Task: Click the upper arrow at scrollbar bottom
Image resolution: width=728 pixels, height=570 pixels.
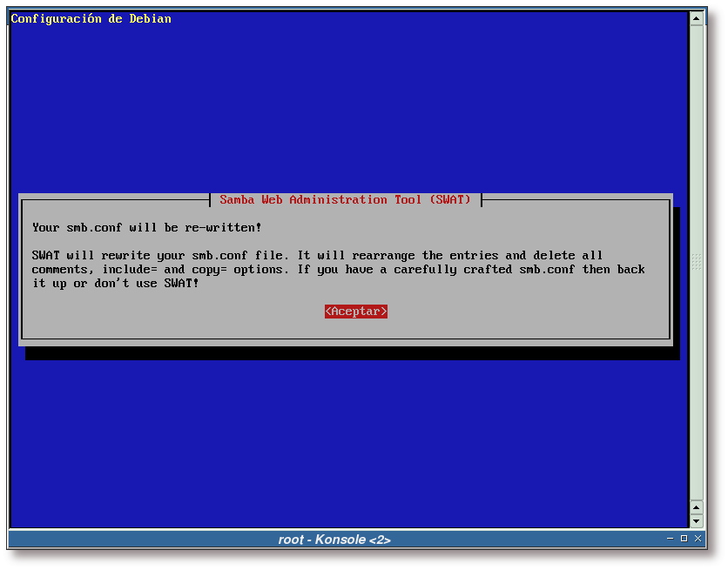Action: [x=696, y=507]
